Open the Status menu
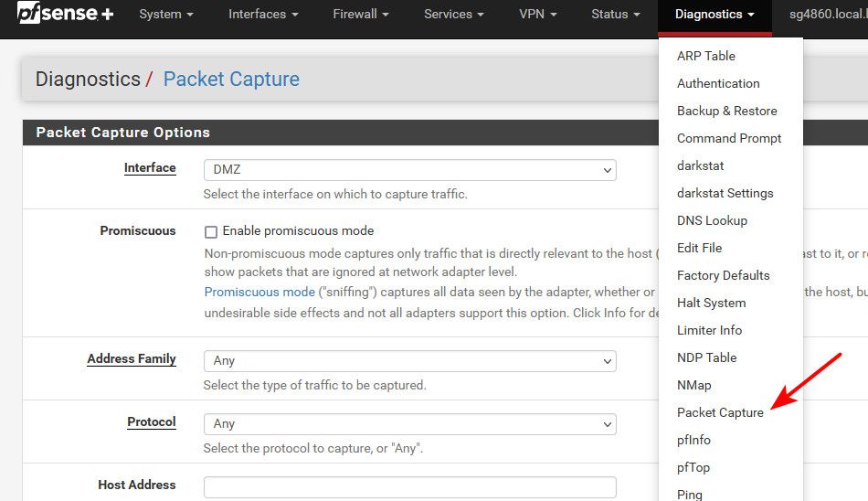This screenshot has height=501, width=868. (x=615, y=15)
